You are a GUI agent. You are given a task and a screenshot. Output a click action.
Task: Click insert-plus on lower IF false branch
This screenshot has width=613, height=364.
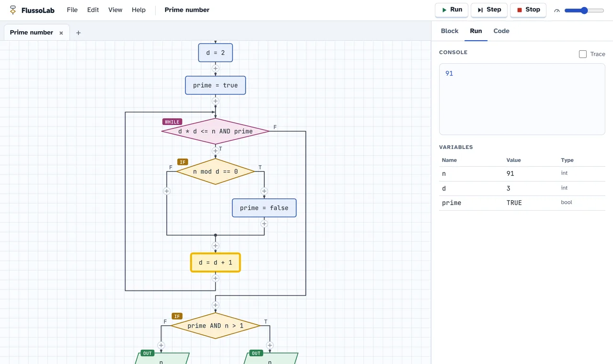161,345
